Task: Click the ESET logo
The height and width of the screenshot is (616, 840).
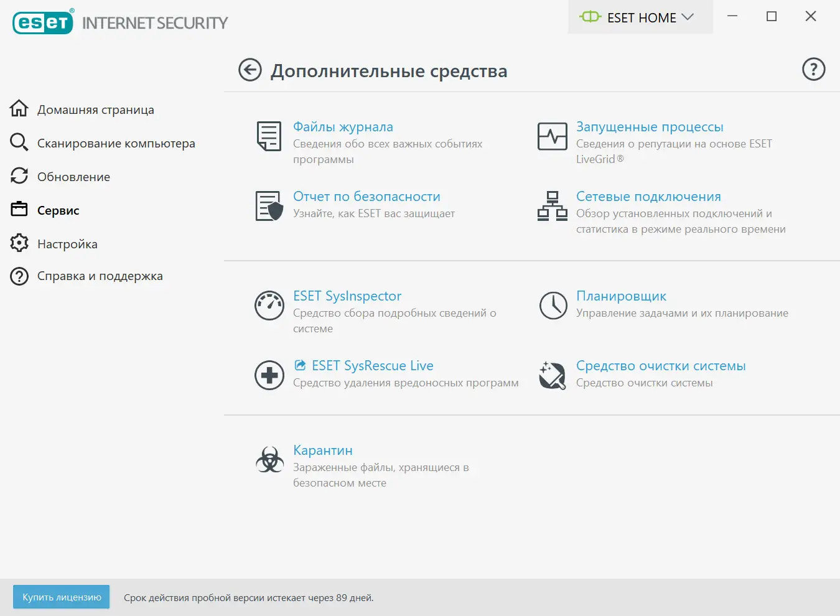Action: 43,22
